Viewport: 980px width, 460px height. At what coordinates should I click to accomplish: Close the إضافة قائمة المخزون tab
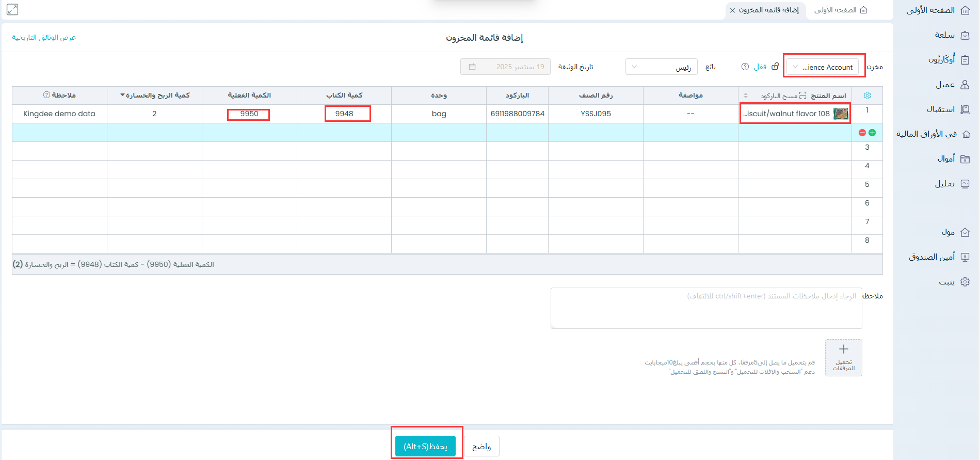point(732,10)
